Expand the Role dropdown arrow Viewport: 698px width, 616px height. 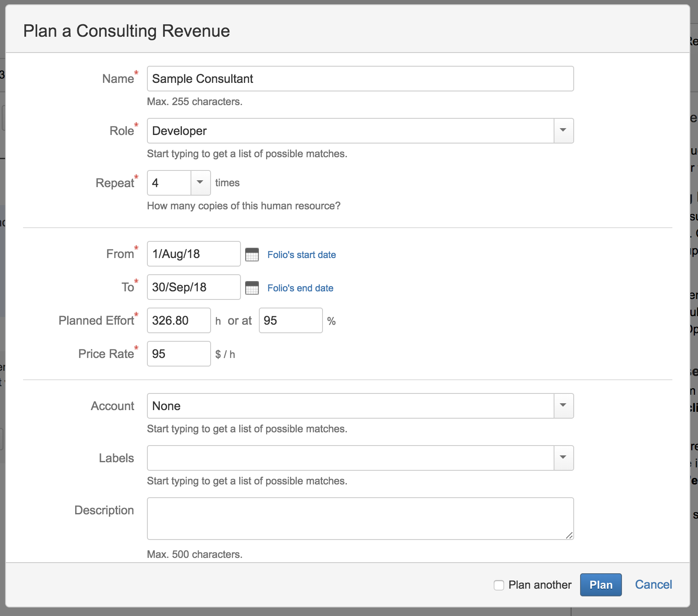[x=563, y=131]
